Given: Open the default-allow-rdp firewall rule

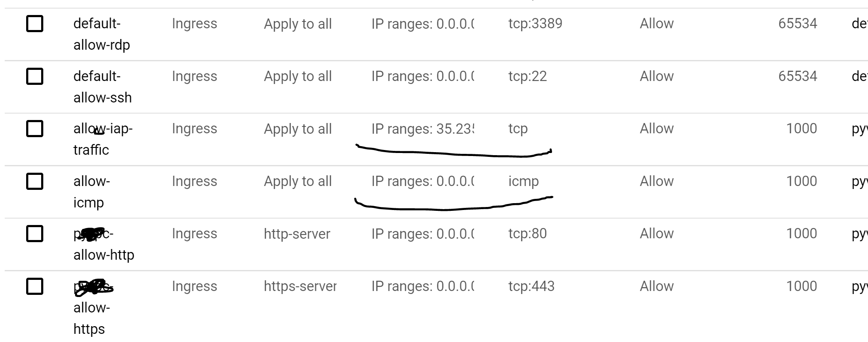Looking at the screenshot, I should pyautogui.click(x=102, y=34).
